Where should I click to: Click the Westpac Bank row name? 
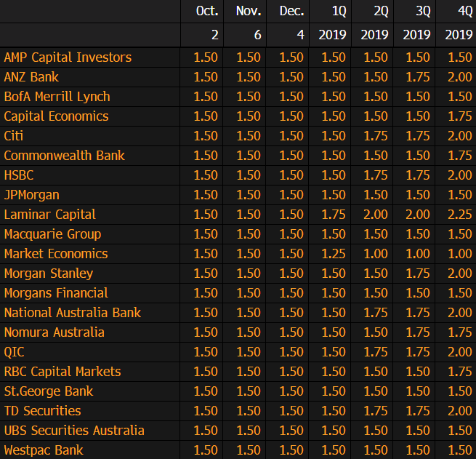pyautogui.click(x=44, y=450)
